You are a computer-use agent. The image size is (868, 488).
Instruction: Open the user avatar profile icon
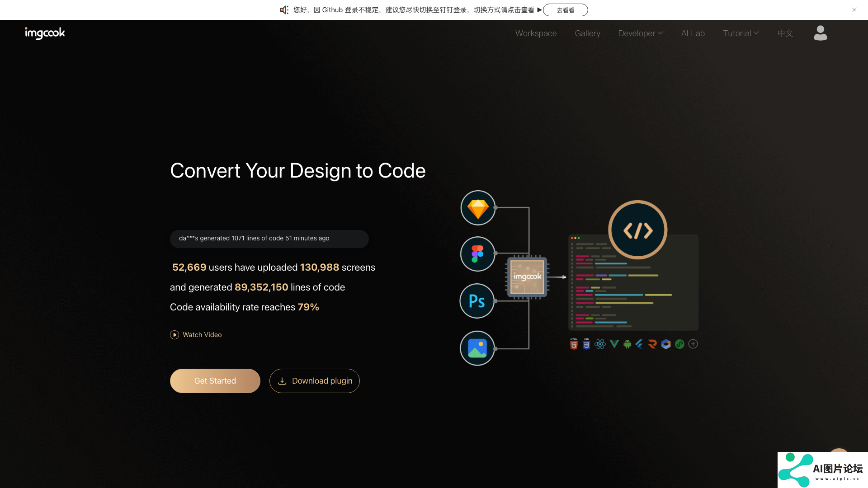[x=820, y=33]
